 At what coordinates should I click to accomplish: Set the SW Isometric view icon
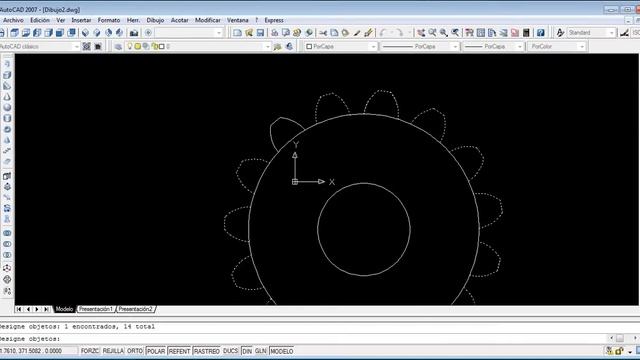coord(85,33)
